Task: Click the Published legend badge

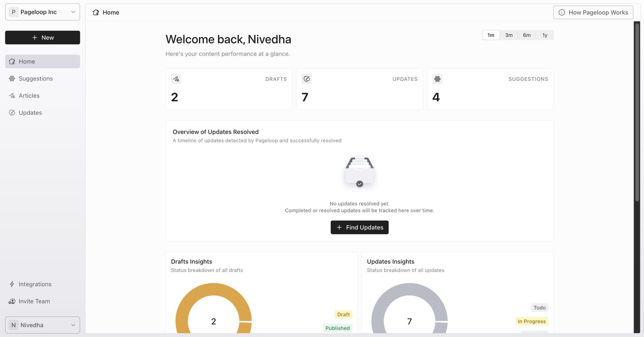Action: (x=337, y=328)
